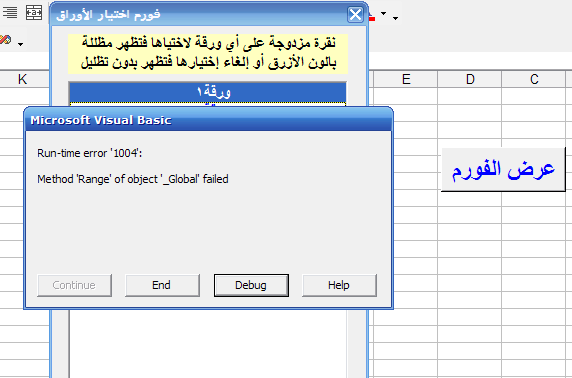Open dropdown arrow beside the colorful pen icon
Image resolution: width=572 pixels, height=378 pixels.
(20, 44)
